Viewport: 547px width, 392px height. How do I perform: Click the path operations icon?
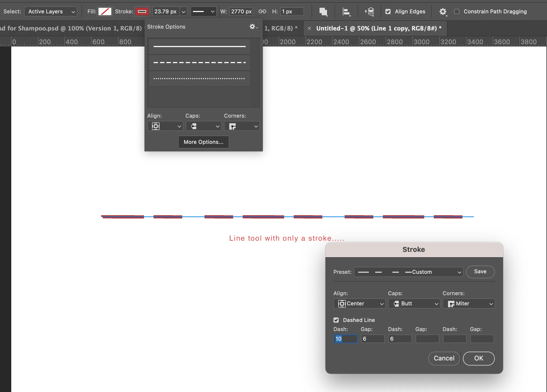(x=323, y=12)
